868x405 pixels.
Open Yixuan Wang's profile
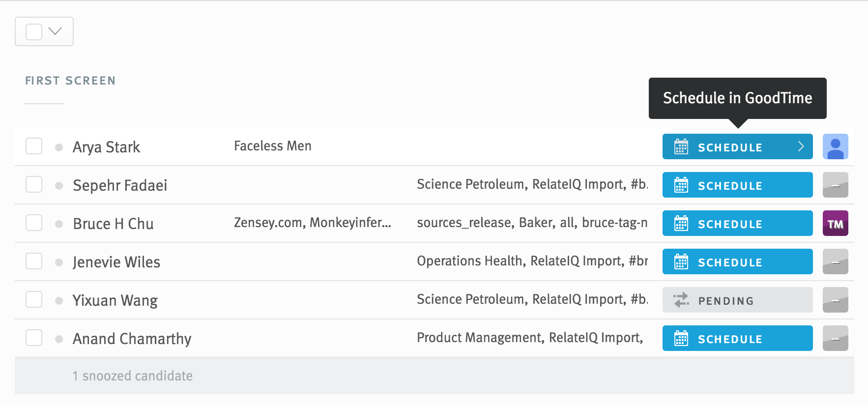[115, 300]
